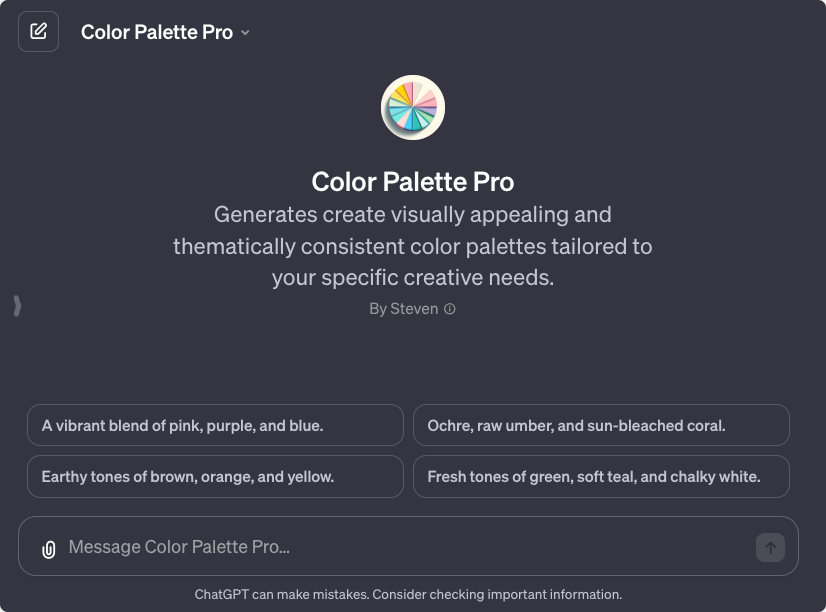Expand the sidebar using the left edge chevron
Viewport: 826px width, 612px height.
[x=17, y=306]
